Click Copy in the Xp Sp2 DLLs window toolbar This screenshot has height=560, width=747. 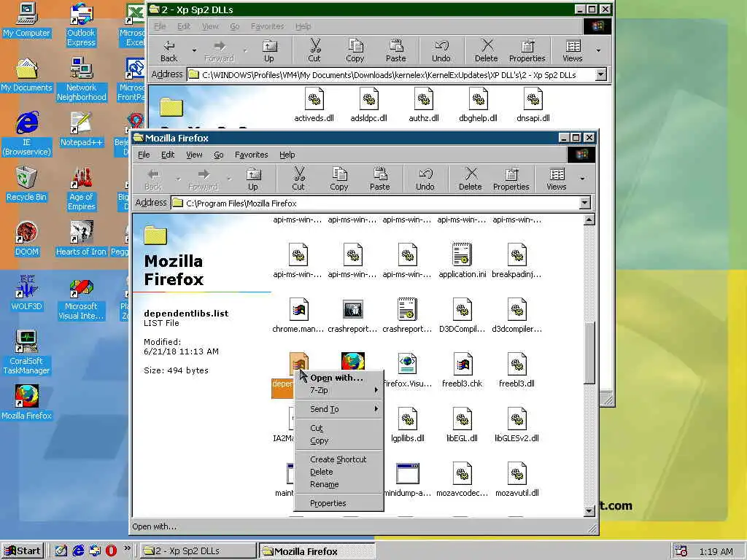tap(355, 50)
